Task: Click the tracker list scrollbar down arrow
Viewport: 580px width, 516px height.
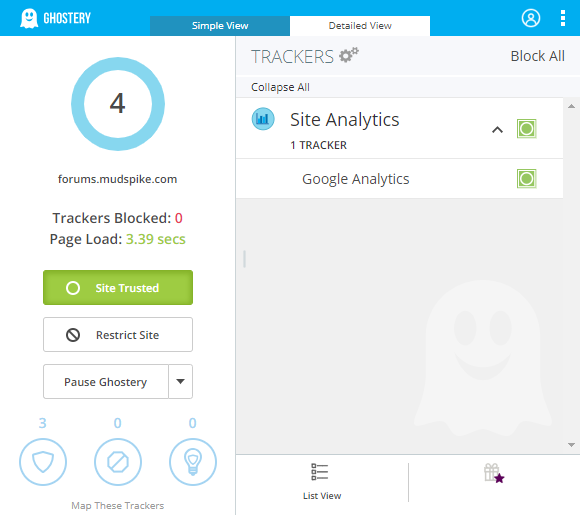Action: click(x=571, y=445)
